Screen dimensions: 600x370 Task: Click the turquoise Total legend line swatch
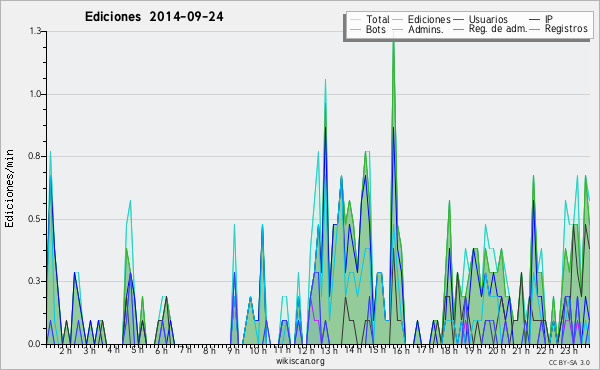click(355, 20)
